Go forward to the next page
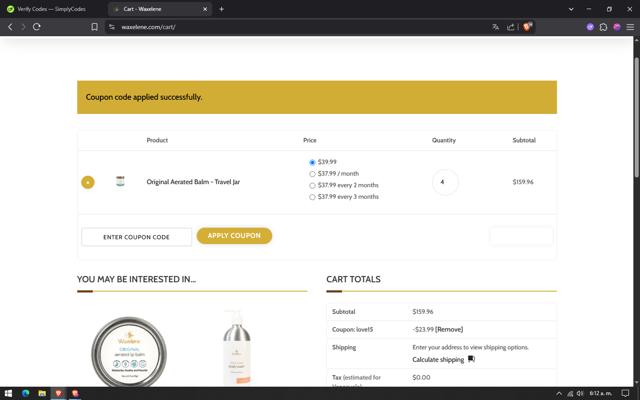 point(23,27)
